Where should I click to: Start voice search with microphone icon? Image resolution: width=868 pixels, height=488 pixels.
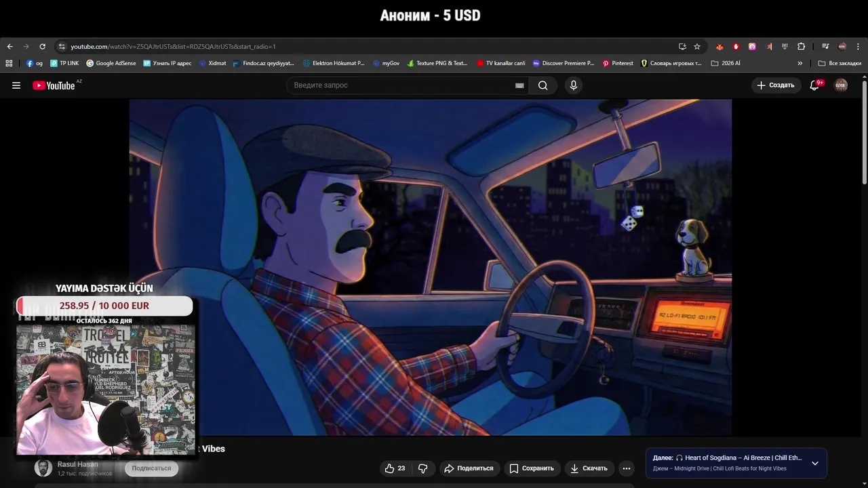tap(574, 85)
